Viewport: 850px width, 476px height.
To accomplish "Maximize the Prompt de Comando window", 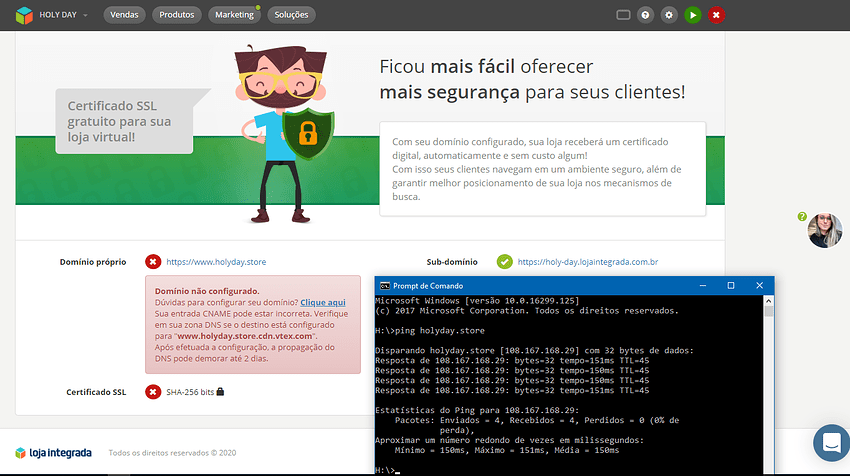I will pos(731,286).
